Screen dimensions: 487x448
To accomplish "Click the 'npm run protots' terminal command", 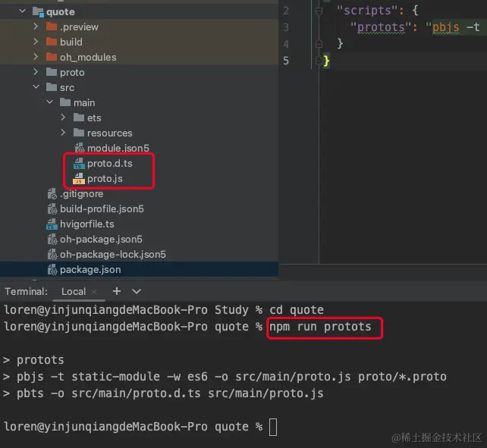I will [320, 327].
